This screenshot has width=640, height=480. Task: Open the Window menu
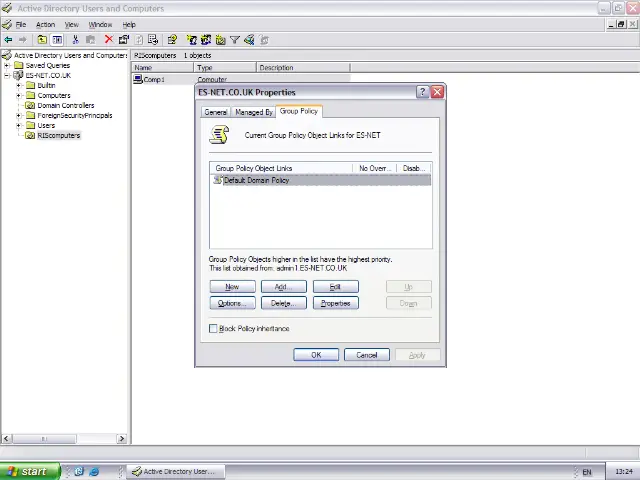click(100, 24)
